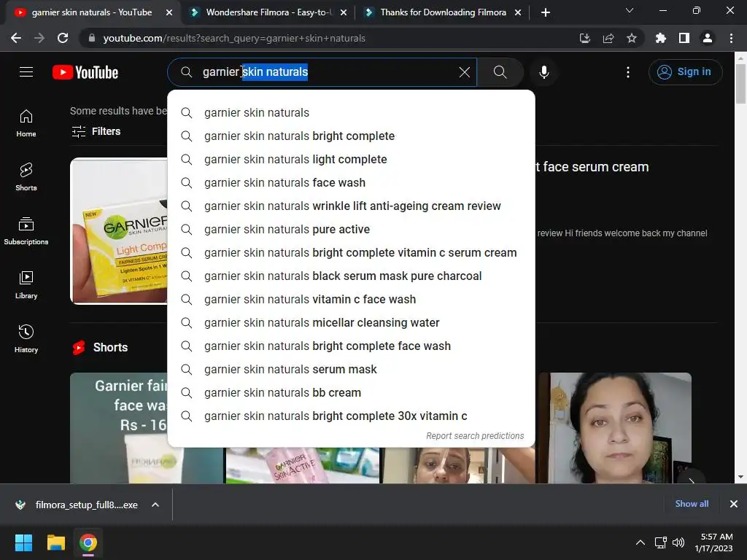Open the clock showing 5:57 AM
The width and height of the screenshot is (747, 560).
click(713, 542)
